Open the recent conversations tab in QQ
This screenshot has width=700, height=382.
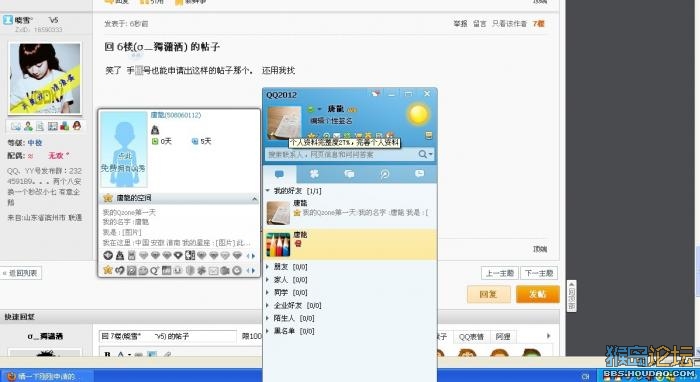tap(419, 174)
